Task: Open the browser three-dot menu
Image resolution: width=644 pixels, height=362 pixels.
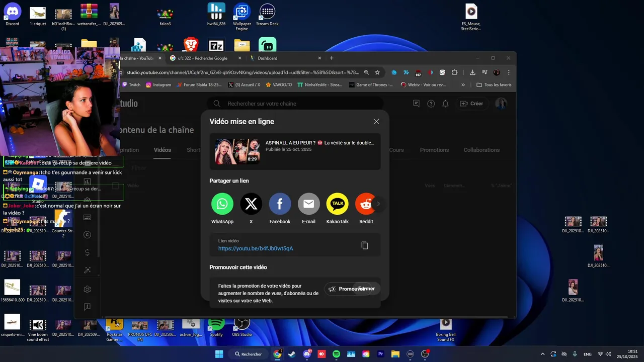Action: (509, 72)
